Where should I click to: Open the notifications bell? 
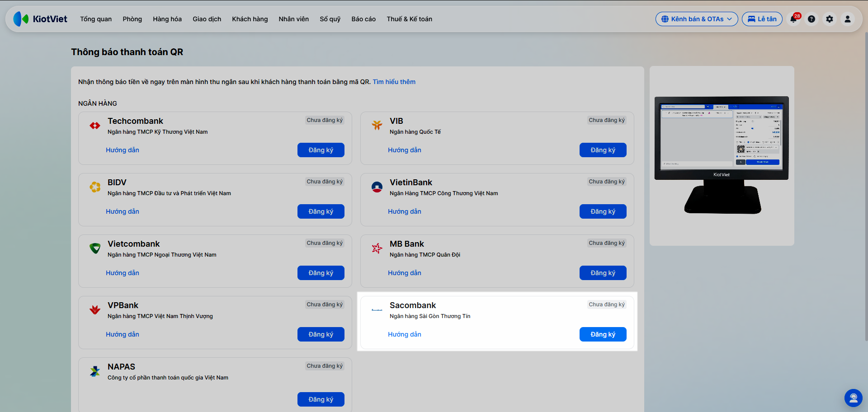coord(793,19)
